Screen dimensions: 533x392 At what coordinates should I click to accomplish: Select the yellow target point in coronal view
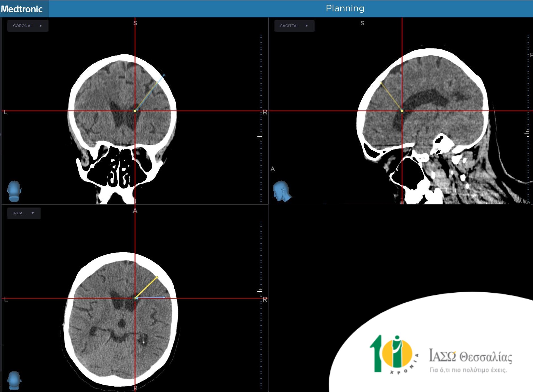tap(135, 111)
